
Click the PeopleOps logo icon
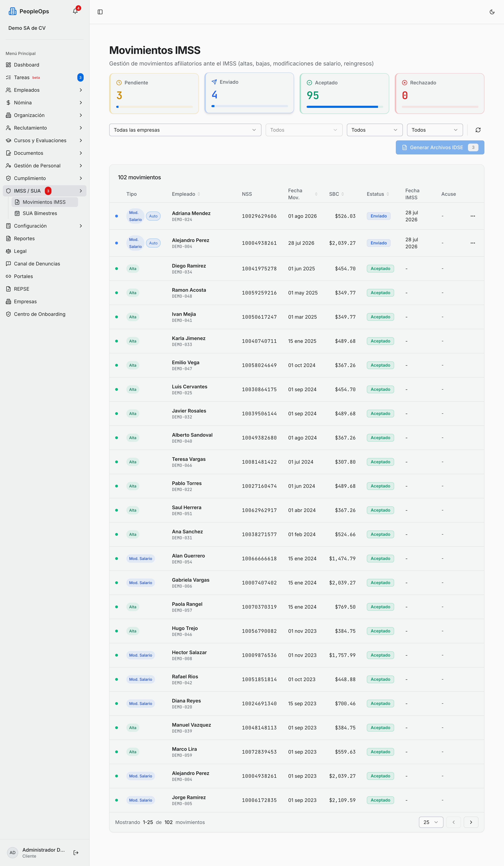(13, 11)
